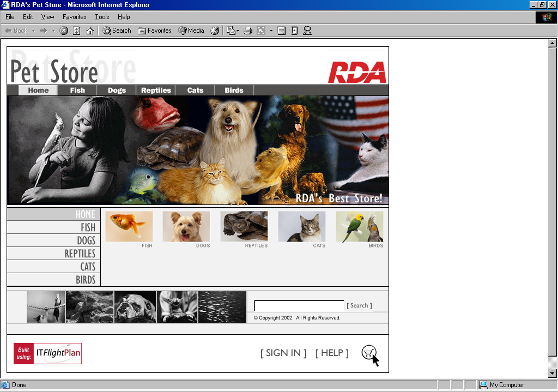The height and width of the screenshot is (392, 558).
Task: Expand the Edit icon dropdown arrow
Action: (x=271, y=31)
